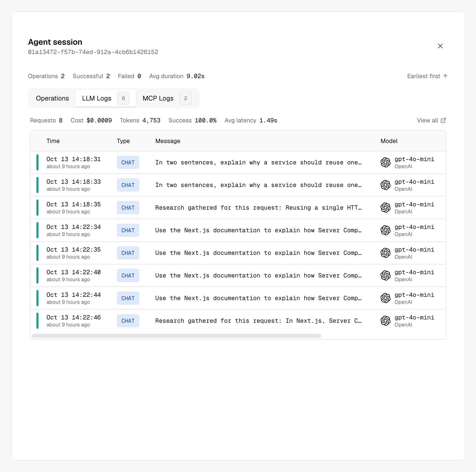Click the external link icon beside View all

(x=443, y=120)
